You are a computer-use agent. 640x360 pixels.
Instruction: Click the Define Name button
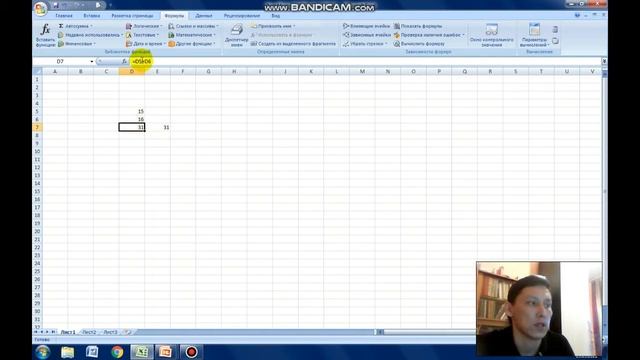(273, 26)
